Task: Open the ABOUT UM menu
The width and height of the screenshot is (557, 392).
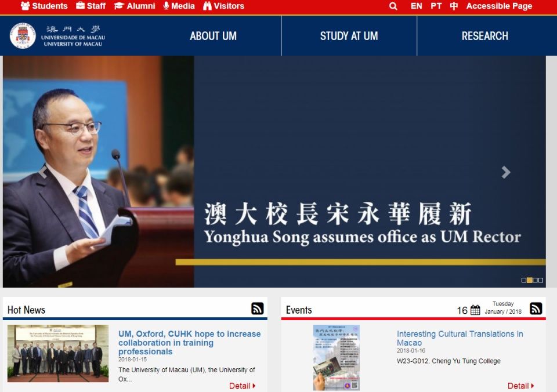Action: tap(213, 35)
